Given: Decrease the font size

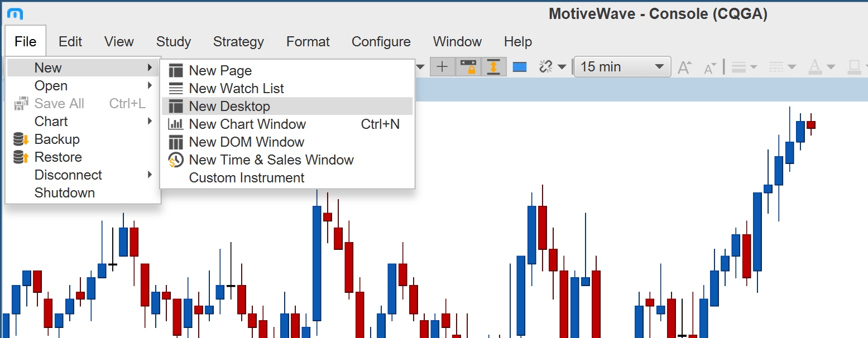Looking at the screenshot, I should (709, 68).
